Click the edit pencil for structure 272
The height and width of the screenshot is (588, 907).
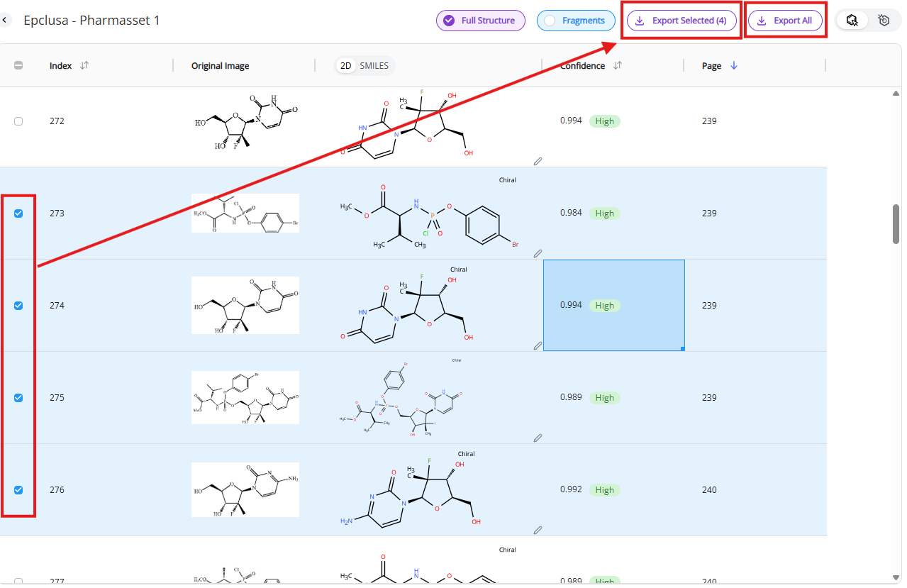[538, 162]
